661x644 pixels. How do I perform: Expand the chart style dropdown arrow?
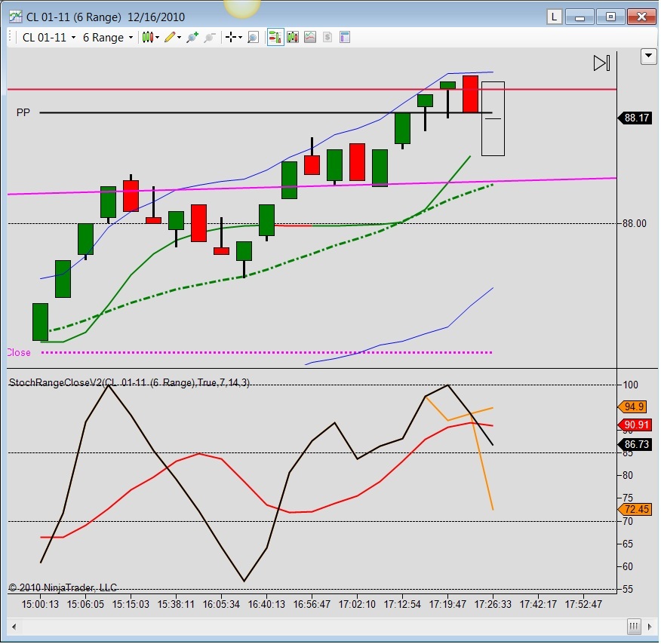[x=157, y=38]
